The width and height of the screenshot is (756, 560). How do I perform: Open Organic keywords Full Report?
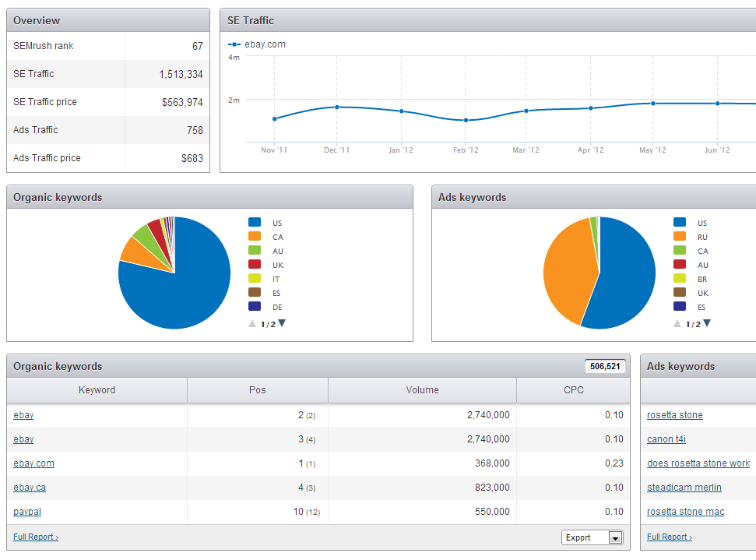(36, 537)
